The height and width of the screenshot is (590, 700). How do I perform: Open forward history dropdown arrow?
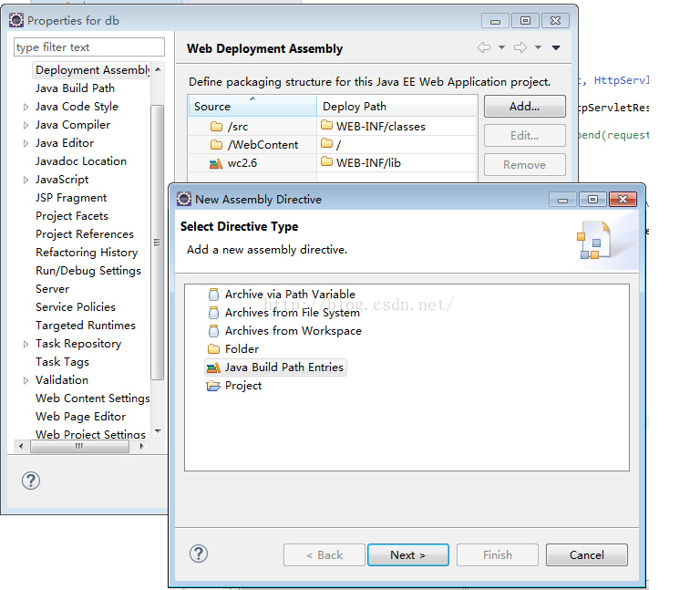[x=539, y=47]
